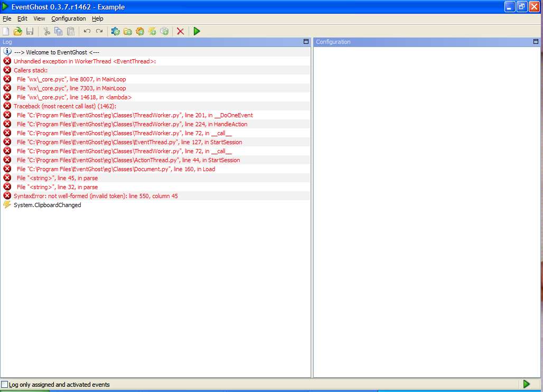Open the File menu
Viewport: 543px width, 392px height.
point(7,18)
